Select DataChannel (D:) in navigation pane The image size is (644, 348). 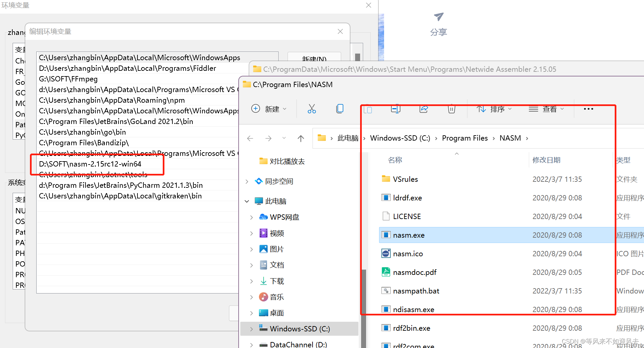298,344
